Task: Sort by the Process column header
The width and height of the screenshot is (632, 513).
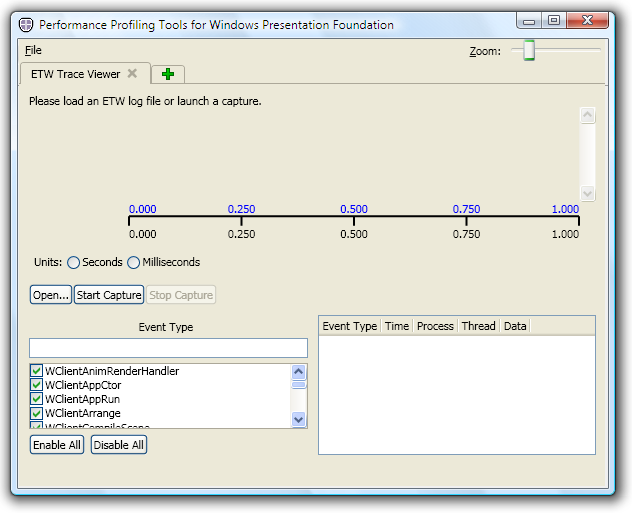Action: click(435, 326)
